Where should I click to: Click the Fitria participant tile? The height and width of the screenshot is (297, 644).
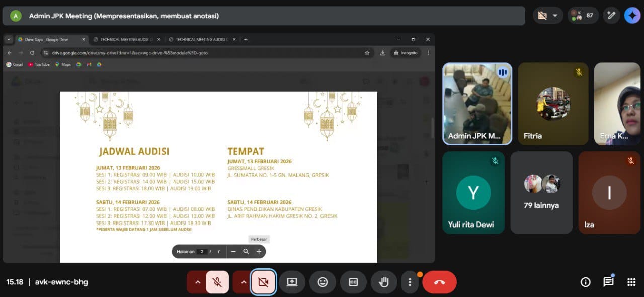click(x=553, y=104)
